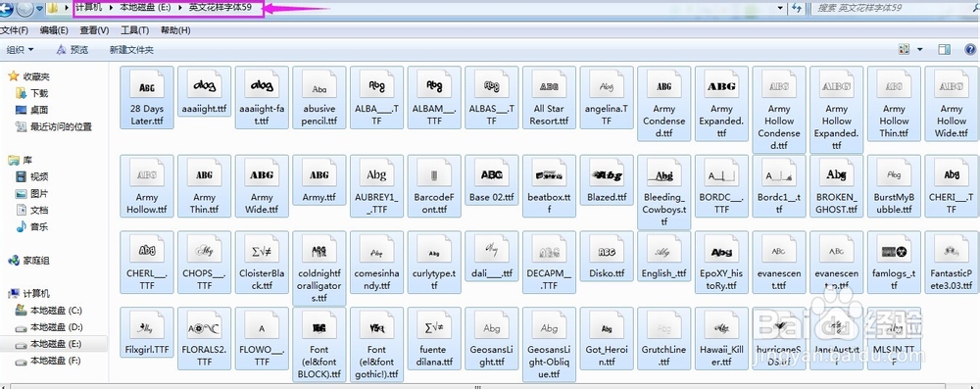This screenshot has width=980, height=389.
Task: Select Army Condensed.ttf file
Action: (x=663, y=104)
